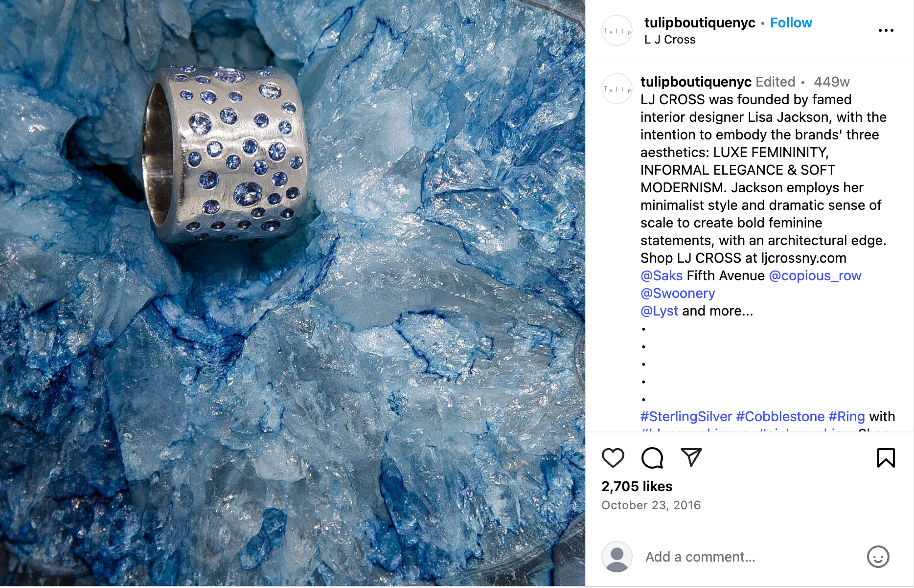Click the gray user avatar beside comment box

pyautogui.click(x=617, y=557)
